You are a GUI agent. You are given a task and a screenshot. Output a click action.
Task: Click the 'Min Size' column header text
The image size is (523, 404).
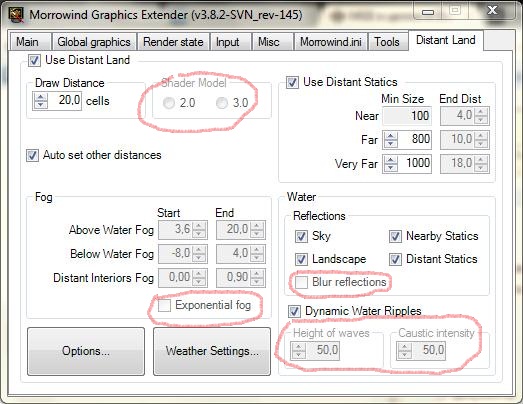point(402,99)
